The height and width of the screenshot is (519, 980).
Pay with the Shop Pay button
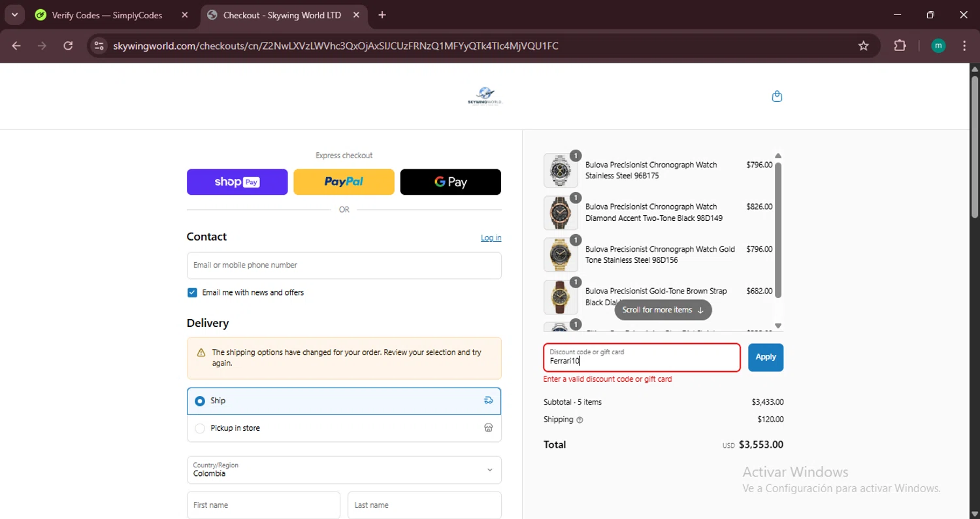237,182
